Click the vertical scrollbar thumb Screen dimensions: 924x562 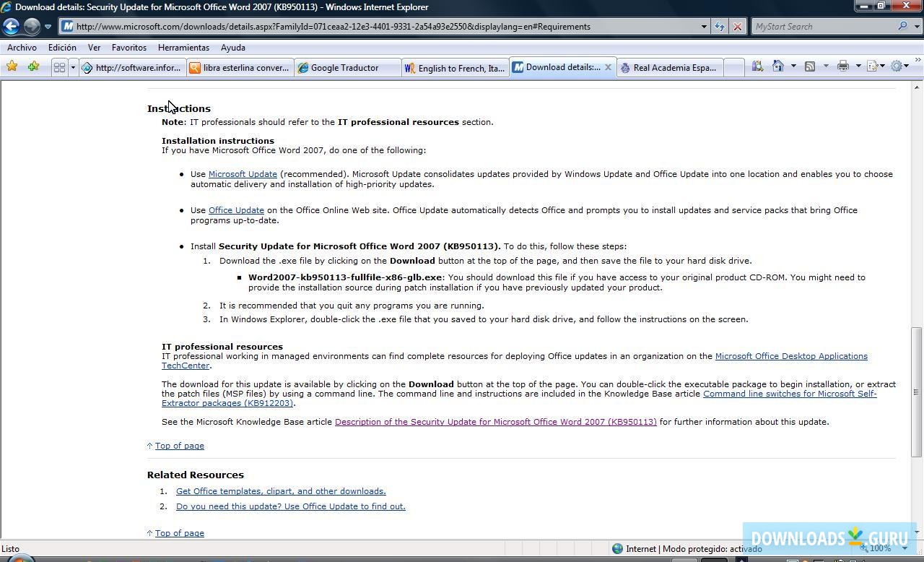(916, 392)
